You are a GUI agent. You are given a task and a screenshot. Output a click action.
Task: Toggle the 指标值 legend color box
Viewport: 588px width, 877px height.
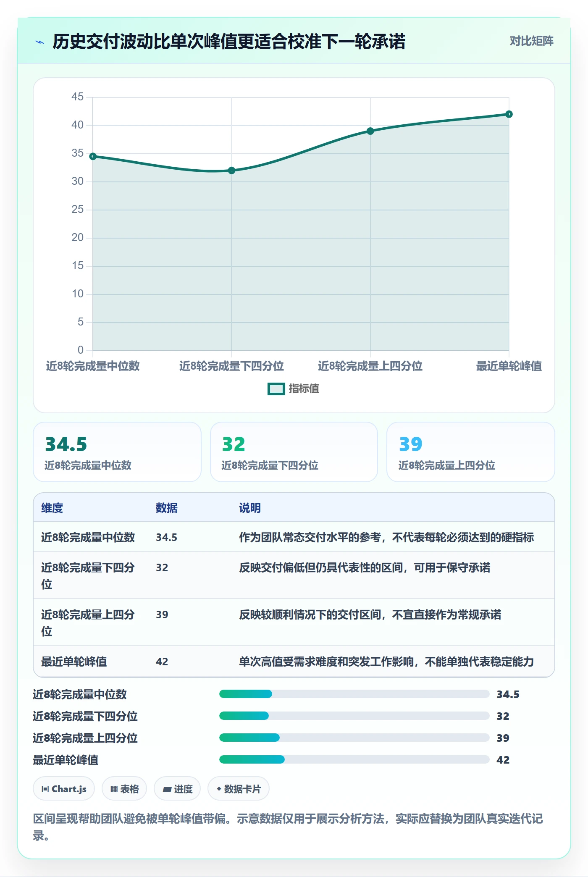(x=276, y=389)
